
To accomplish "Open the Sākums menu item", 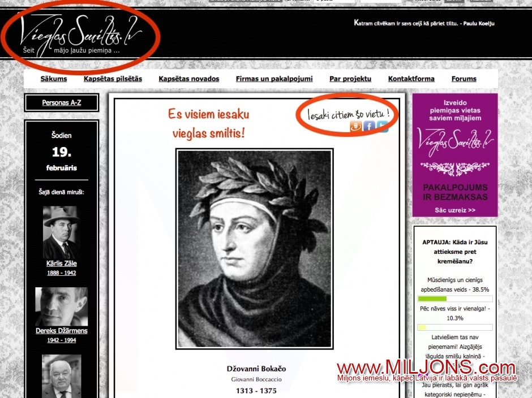I will 54,79.
